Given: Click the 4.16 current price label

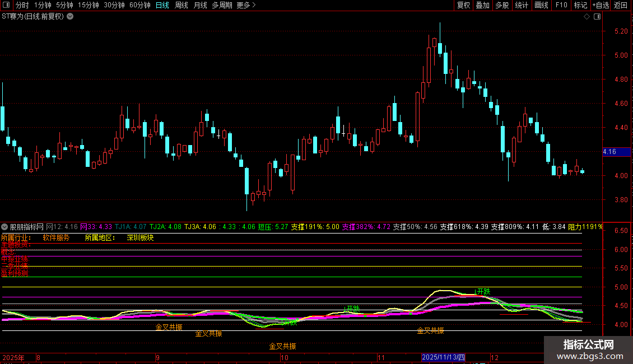Looking at the screenshot, I should 609,152.
